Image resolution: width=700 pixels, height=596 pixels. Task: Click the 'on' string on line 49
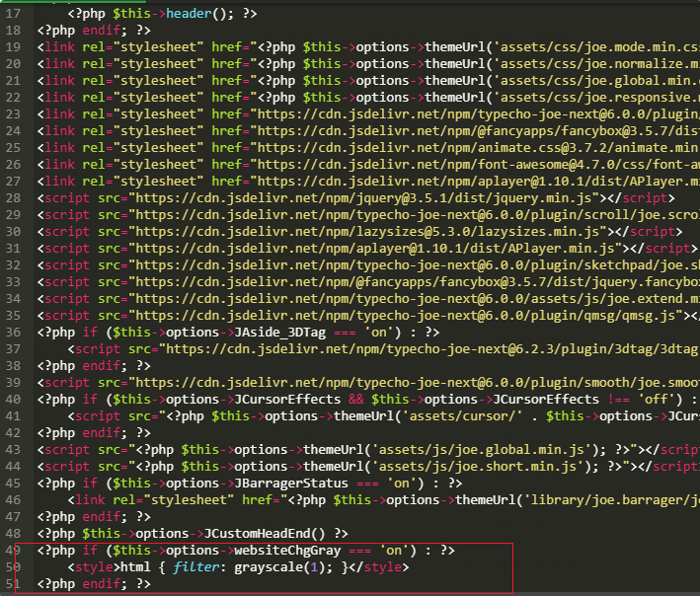click(393, 551)
